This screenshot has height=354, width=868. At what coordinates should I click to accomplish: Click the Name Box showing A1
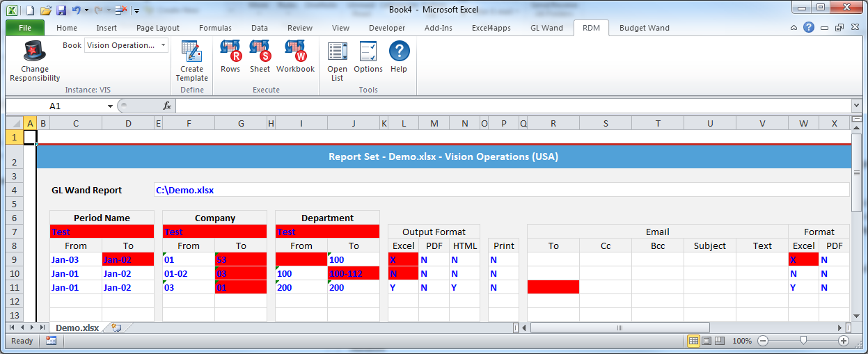[55, 106]
